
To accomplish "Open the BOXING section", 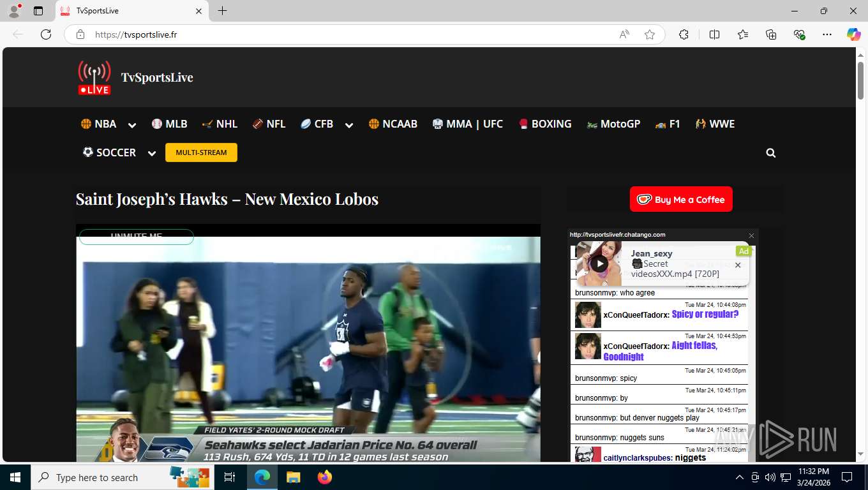I will tap(545, 124).
